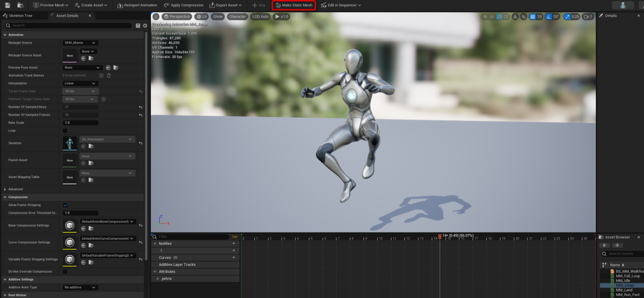Click the Make Static Mesh button
Viewport: 644px width, 298px height.
pos(294,5)
